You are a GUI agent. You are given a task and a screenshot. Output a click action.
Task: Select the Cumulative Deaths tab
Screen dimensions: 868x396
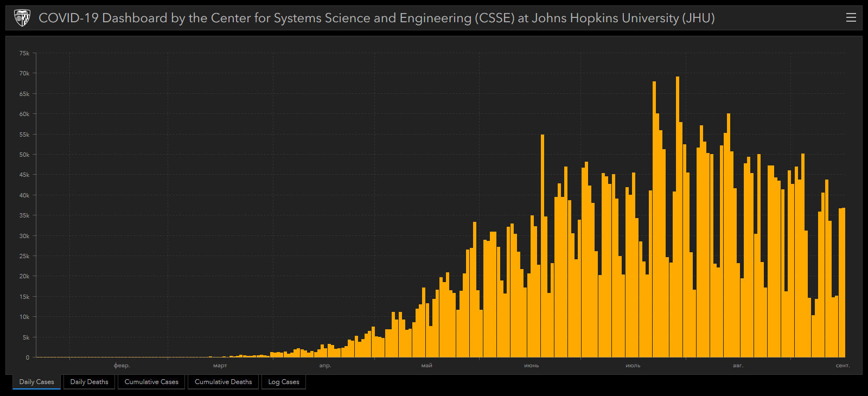pos(223,382)
